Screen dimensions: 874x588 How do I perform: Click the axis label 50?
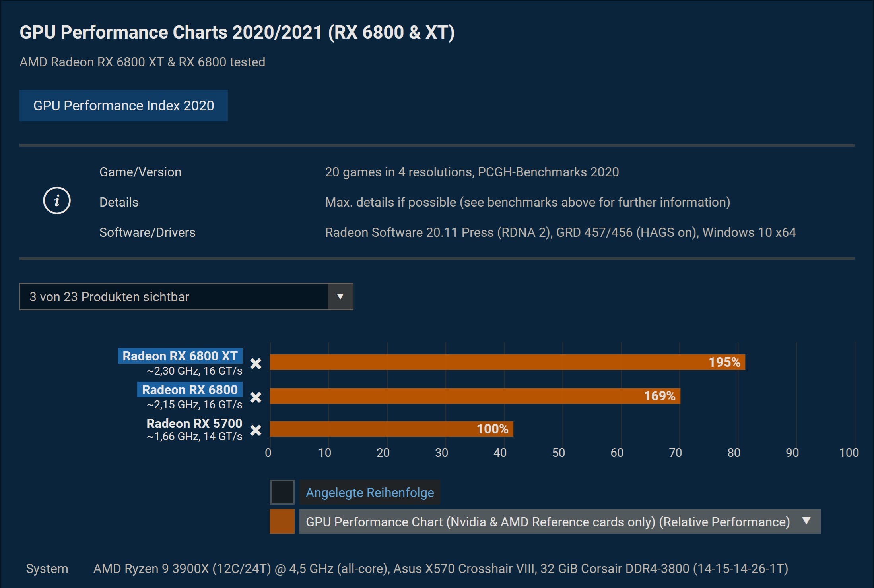click(x=558, y=453)
